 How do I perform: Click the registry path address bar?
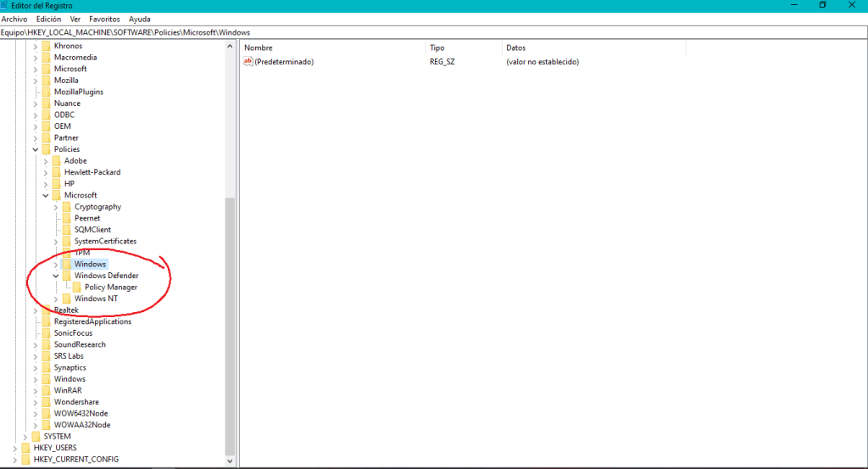(x=433, y=33)
